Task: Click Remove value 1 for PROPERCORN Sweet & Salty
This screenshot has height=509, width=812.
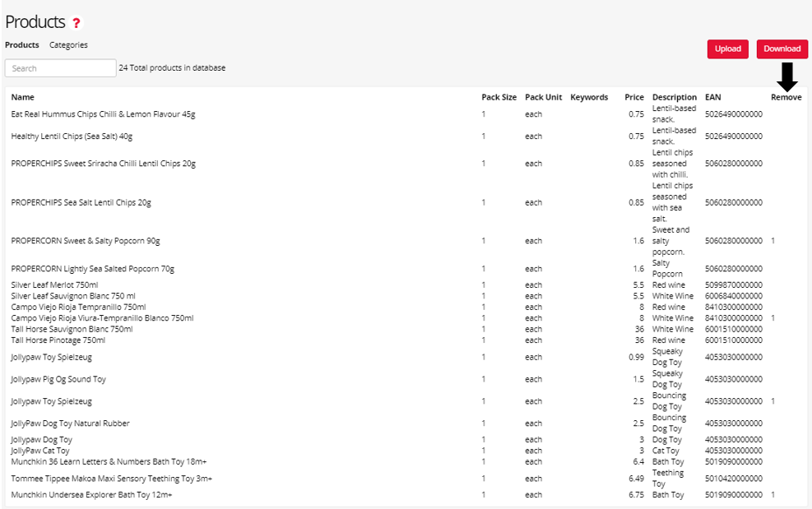Action: [x=773, y=241]
